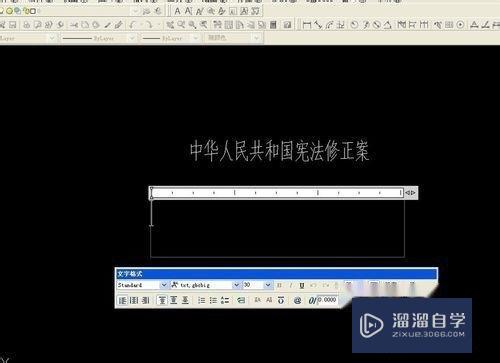Open the linetype ByLayer dropdown
Image resolution: width=500 pixels, height=363 pixels.
pyautogui.click(x=132, y=38)
